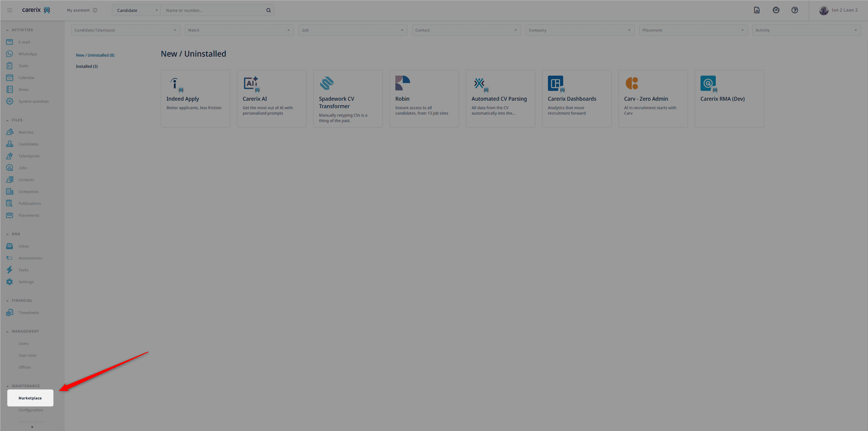
Task: Open the Carerix RMA (Dev) card
Action: tap(729, 99)
